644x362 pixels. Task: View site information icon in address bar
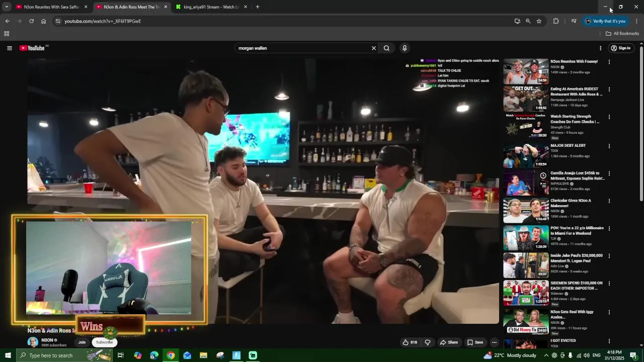[x=58, y=21]
